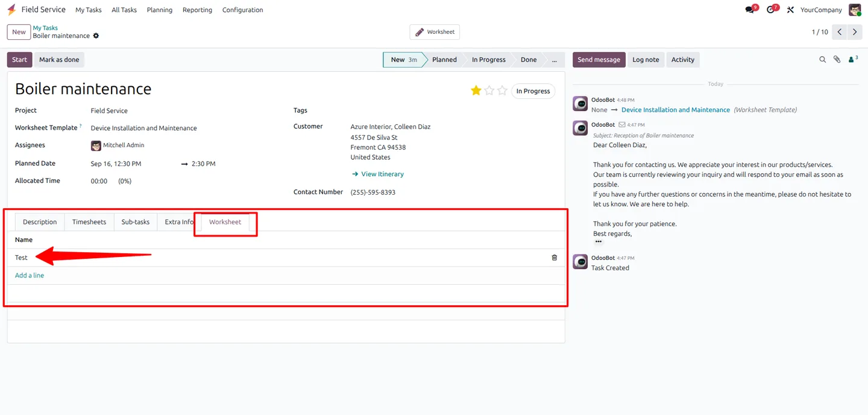Image resolution: width=868 pixels, height=415 pixels.
Task: Search messages with the magnifier icon
Action: [822, 60]
